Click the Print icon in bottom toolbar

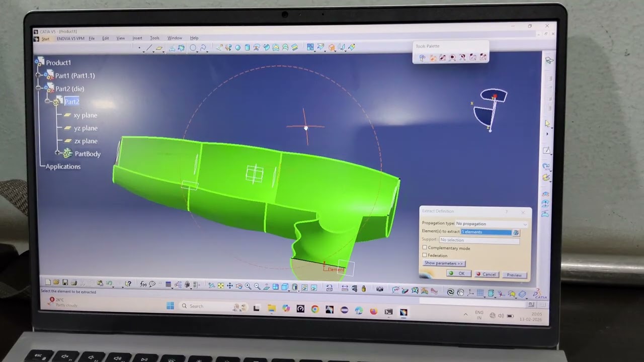point(74,283)
